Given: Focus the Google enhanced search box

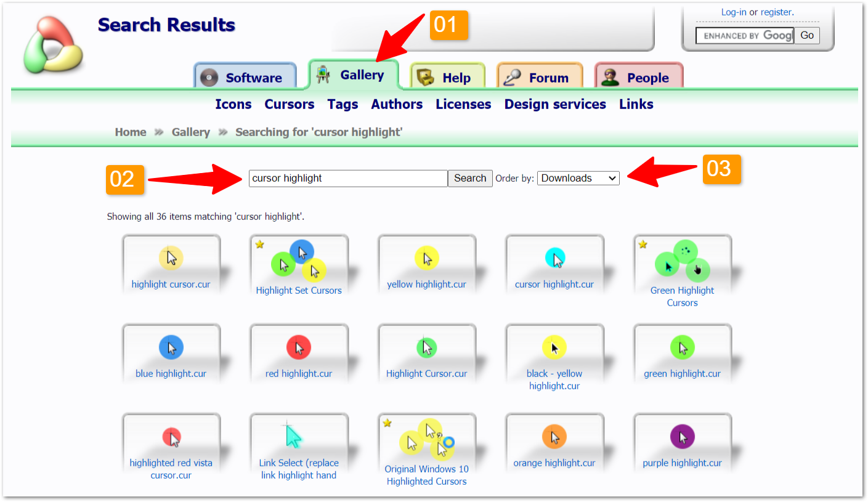Looking at the screenshot, I should [744, 36].
